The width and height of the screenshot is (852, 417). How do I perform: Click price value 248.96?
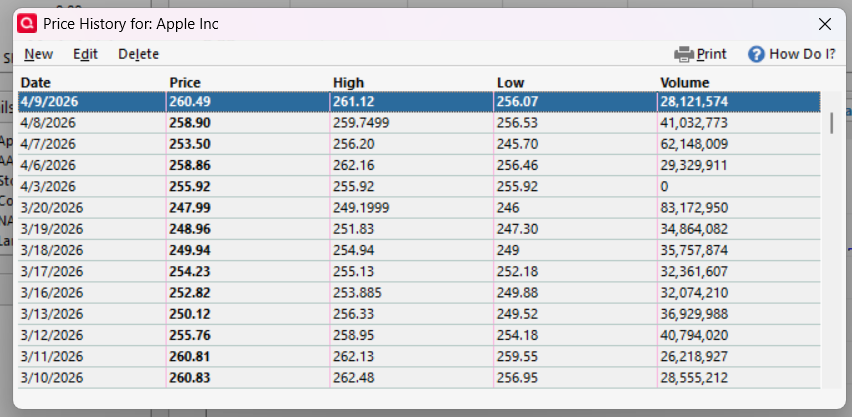point(190,229)
